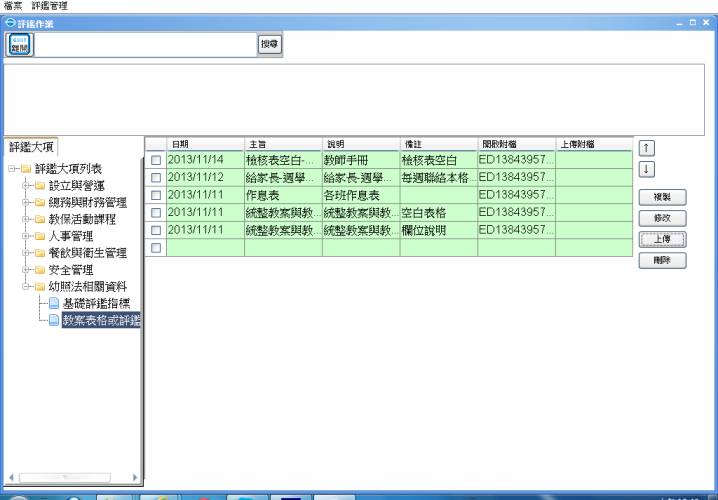Click the 安全管理 folder icon
Screen dimensions: 718x500
click(x=38, y=269)
